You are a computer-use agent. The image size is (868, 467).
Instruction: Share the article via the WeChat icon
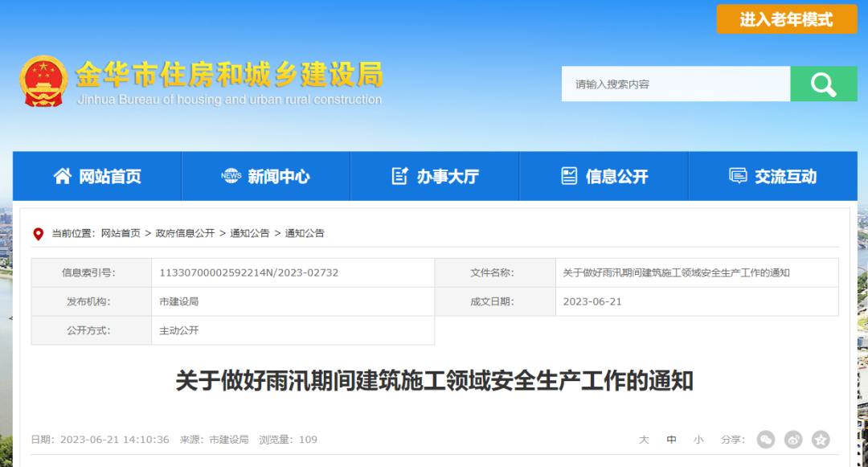pos(765,440)
